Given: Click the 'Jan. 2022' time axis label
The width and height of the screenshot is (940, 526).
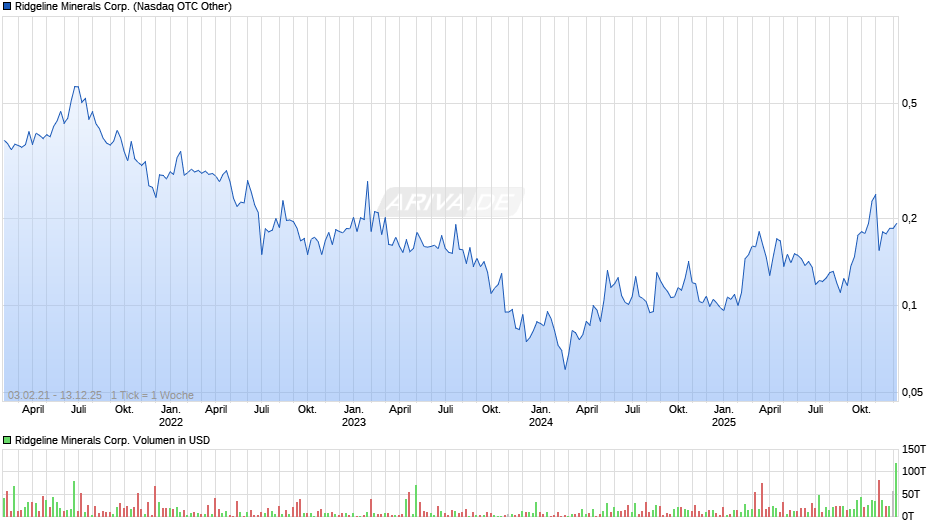Looking at the screenshot, I should (170, 416).
